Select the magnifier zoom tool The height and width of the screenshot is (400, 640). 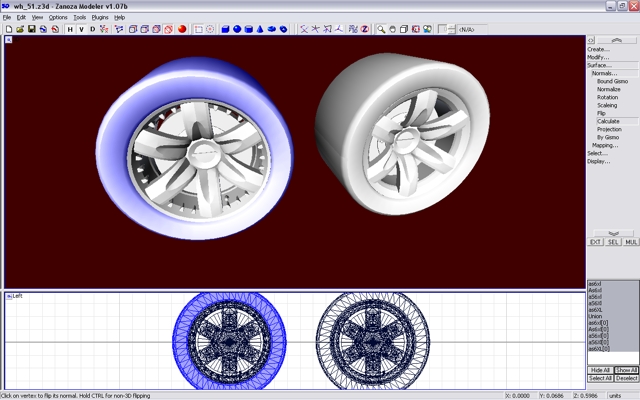[381, 29]
